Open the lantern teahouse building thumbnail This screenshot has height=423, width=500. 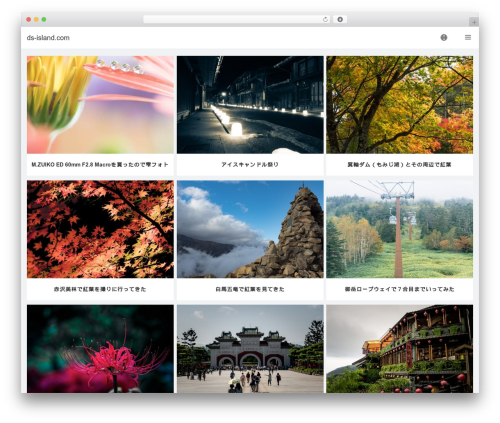pyautogui.click(x=399, y=349)
